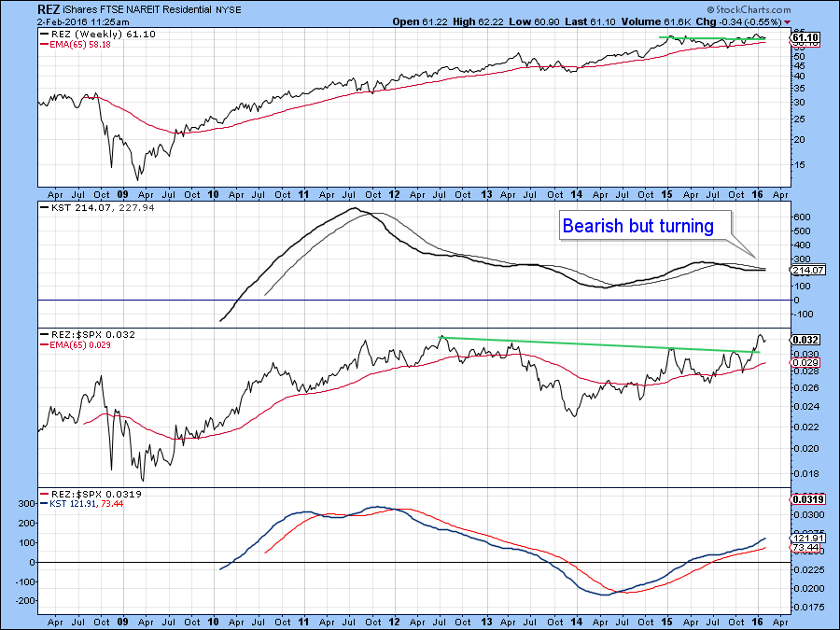
Task: Click the REZ:$SPX 0.032 legend entry
Action: pyautogui.click(x=89, y=335)
